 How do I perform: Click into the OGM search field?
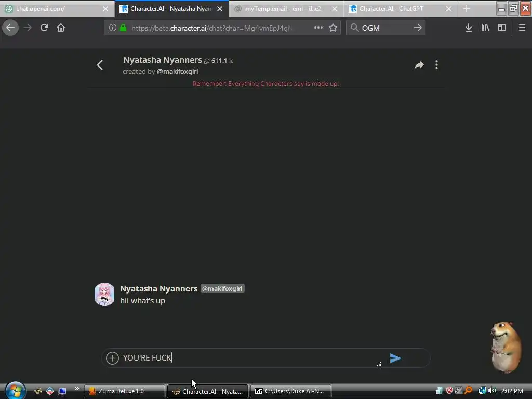click(386, 28)
